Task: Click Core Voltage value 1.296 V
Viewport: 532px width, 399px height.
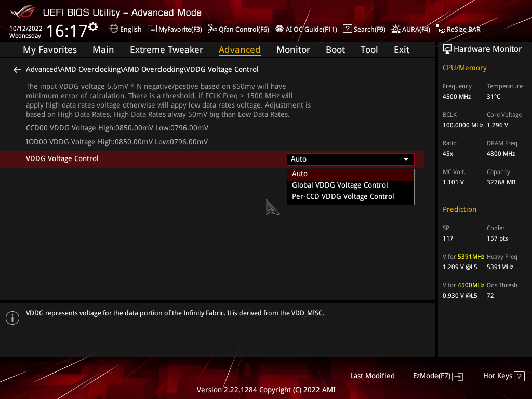Action: [x=497, y=125]
